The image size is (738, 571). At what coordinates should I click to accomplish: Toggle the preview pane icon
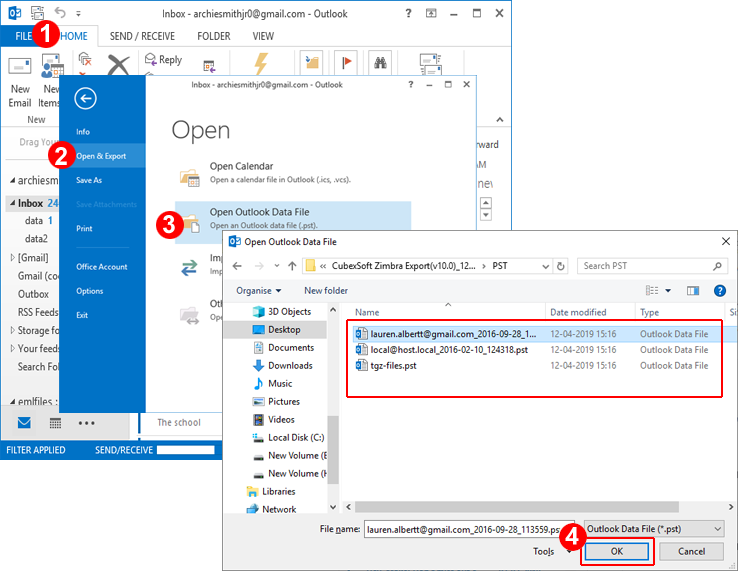[x=693, y=290]
